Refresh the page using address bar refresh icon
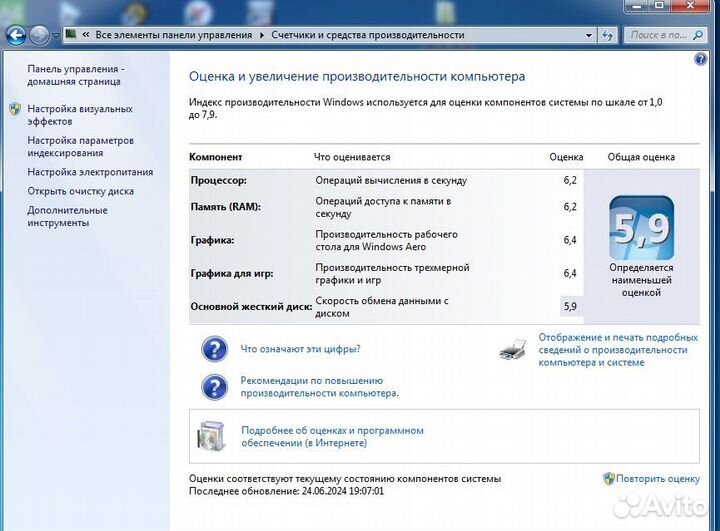Screen dimensions: 720x531 608,35
